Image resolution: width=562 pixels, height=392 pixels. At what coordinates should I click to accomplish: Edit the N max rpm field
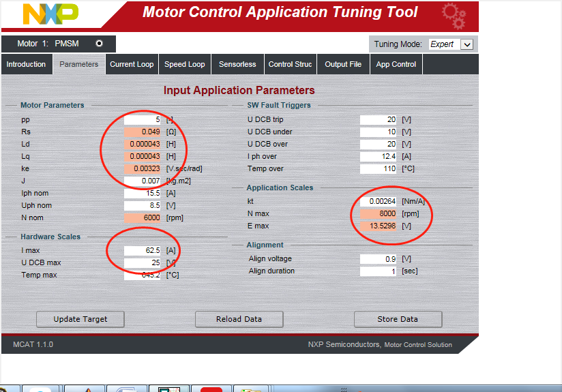378,213
